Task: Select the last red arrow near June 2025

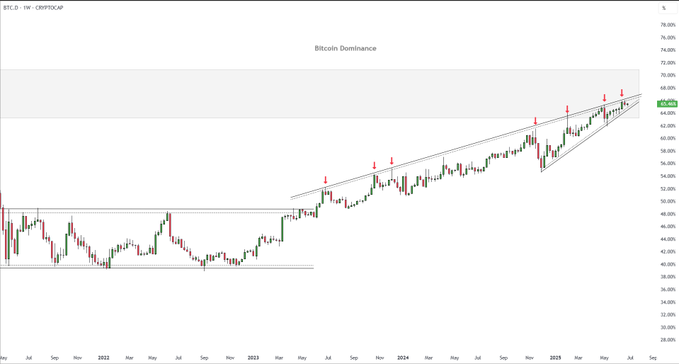Action: click(621, 93)
